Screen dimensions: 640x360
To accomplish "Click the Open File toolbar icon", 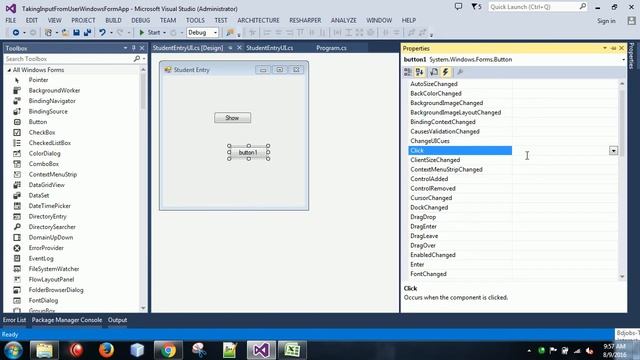I will [x=65, y=32].
